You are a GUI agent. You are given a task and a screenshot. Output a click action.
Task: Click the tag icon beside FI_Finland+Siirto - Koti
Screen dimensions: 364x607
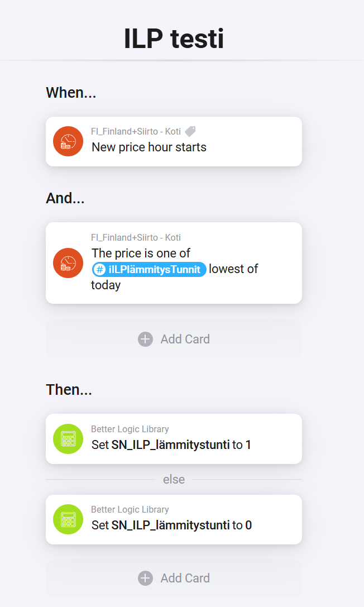click(x=190, y=131)
